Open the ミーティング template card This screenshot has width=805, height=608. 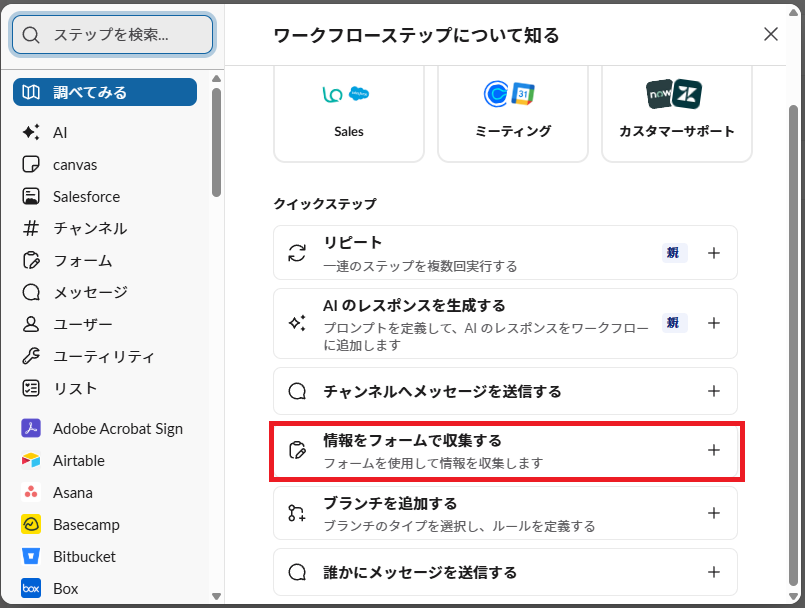[x=513, y=113]
